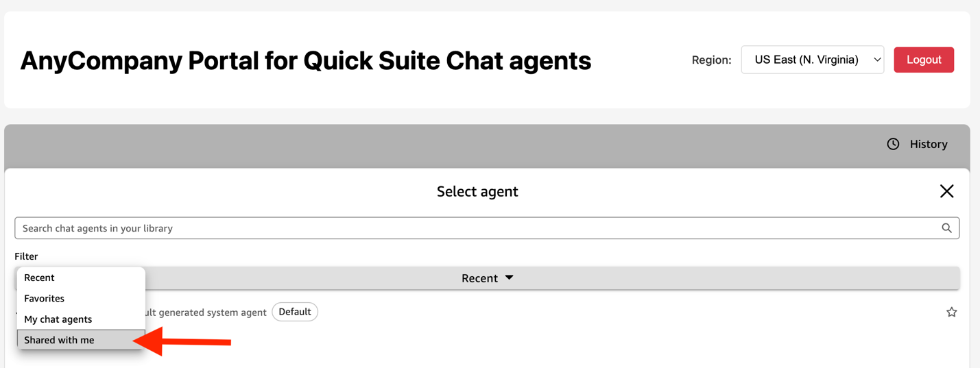Image resolution: width=980 pixels, height=368 pixels.
Task: Click the Select agent heading
Action: pyautogui.click(x=477, y=191)
